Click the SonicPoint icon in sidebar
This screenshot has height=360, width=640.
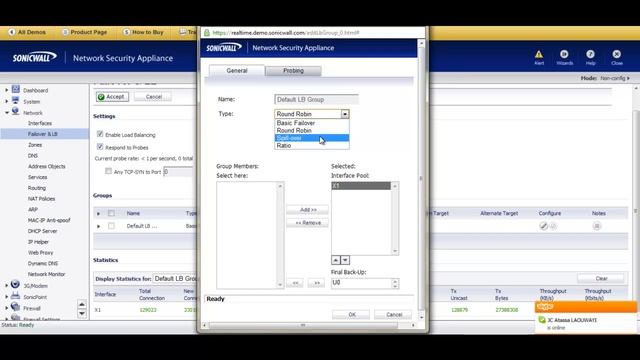[15, 296]
